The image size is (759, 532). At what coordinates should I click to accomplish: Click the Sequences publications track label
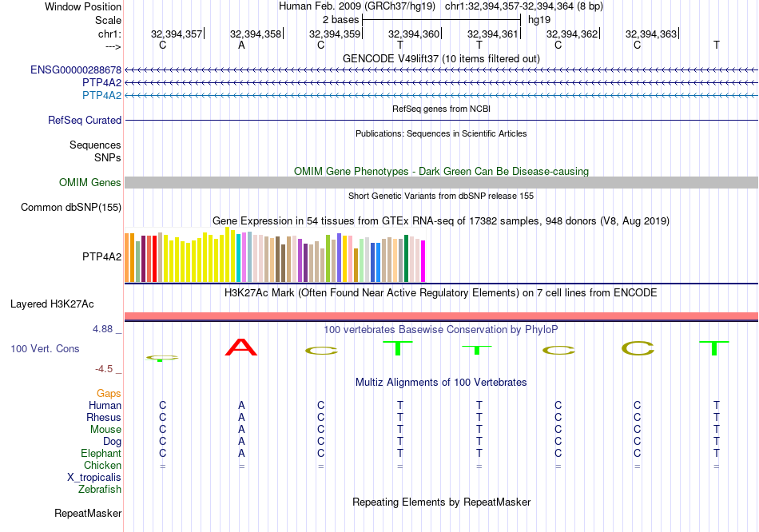pyautogui.click(x=95, y=145)
